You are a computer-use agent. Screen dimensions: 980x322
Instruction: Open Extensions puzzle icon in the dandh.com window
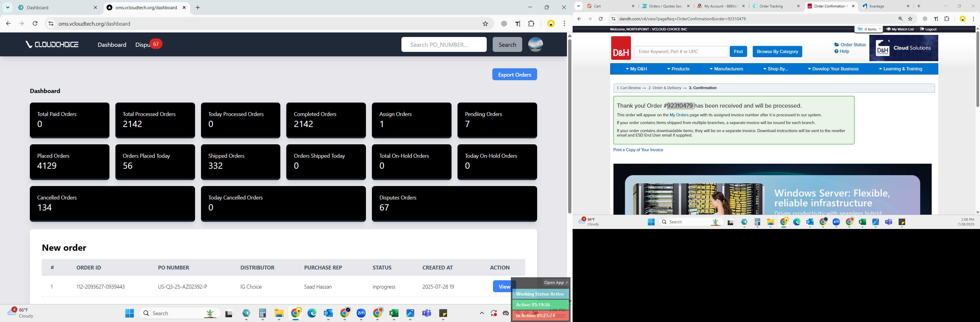pos(947,18)
